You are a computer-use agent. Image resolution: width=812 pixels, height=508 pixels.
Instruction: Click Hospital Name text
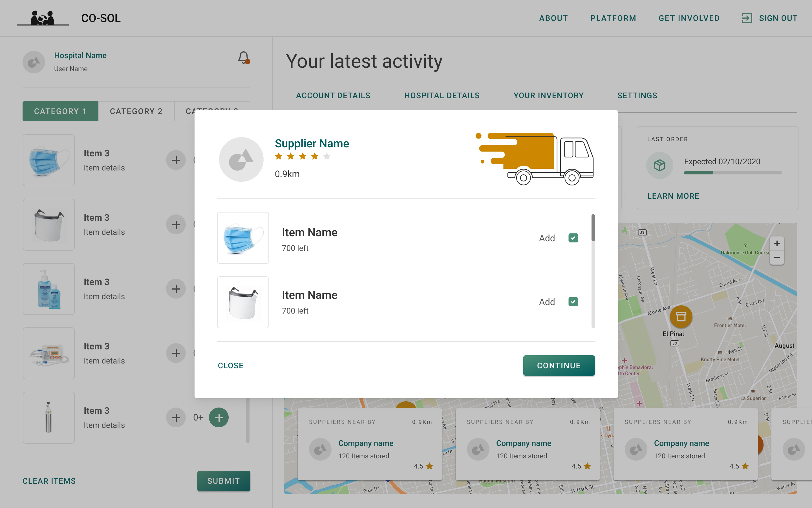[x=80, y=55]
